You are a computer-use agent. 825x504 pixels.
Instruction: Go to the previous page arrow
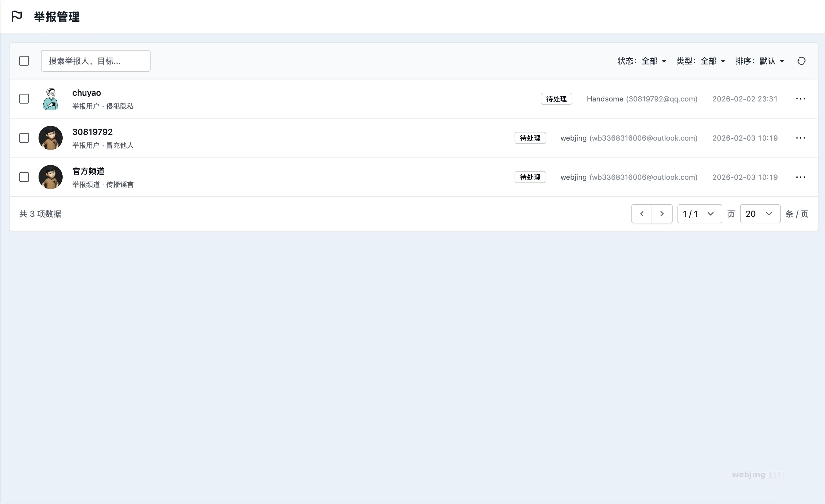coord(642,214)
